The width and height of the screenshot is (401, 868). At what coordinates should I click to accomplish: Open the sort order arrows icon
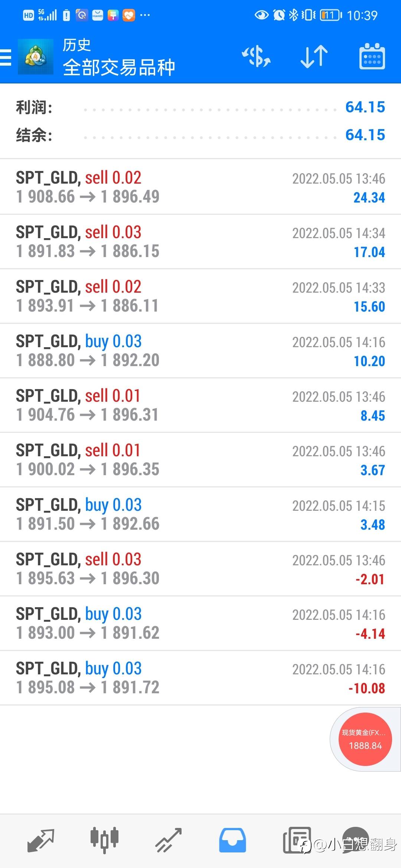[314, 57]
